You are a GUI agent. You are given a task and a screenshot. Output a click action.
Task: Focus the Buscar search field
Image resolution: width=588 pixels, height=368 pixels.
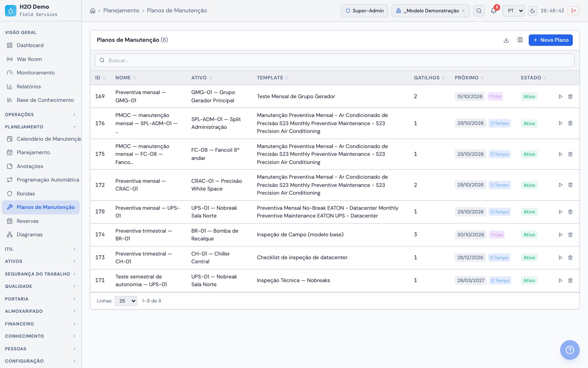point(334,60)
